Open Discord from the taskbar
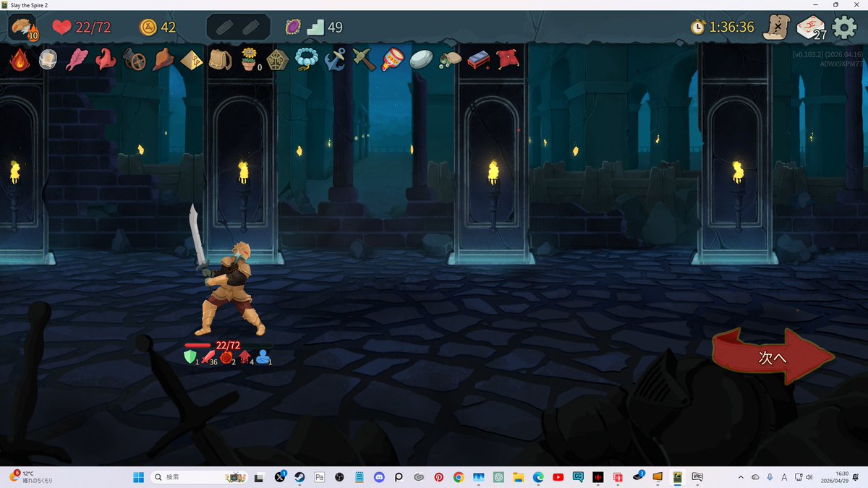This screenshot has height=488, width=868. [379, 477]
